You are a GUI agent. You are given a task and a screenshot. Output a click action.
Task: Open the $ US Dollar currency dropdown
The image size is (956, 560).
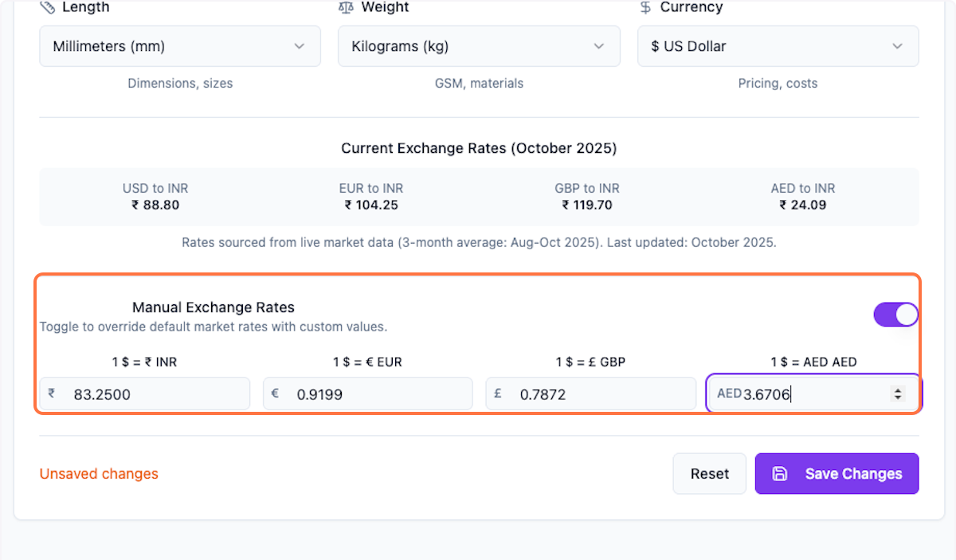pos(778,46)
